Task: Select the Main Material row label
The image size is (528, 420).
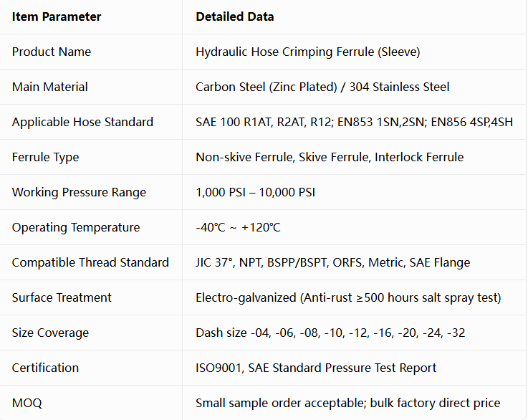Action: tap(50, 87)
